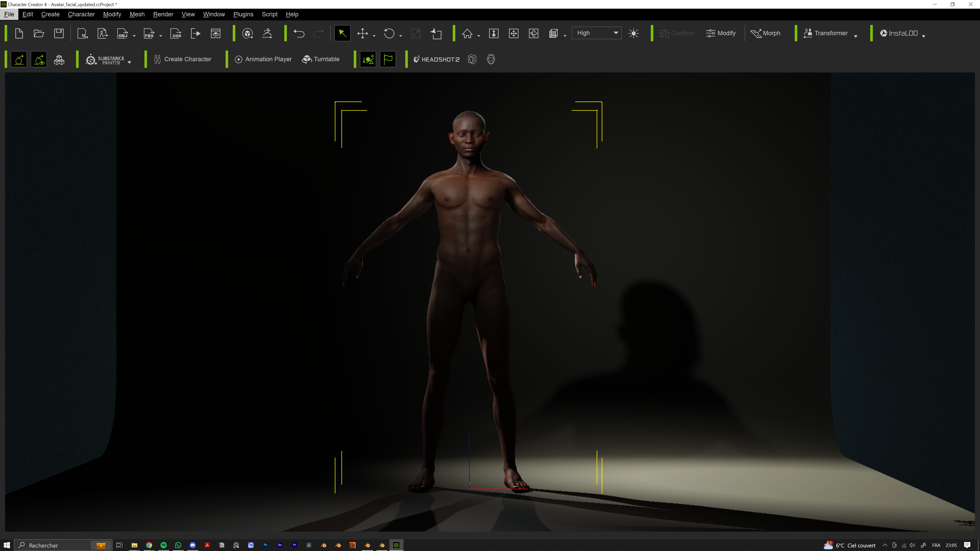
Task: Click the export OBJ icon
Action: click(x=122, y=33)
